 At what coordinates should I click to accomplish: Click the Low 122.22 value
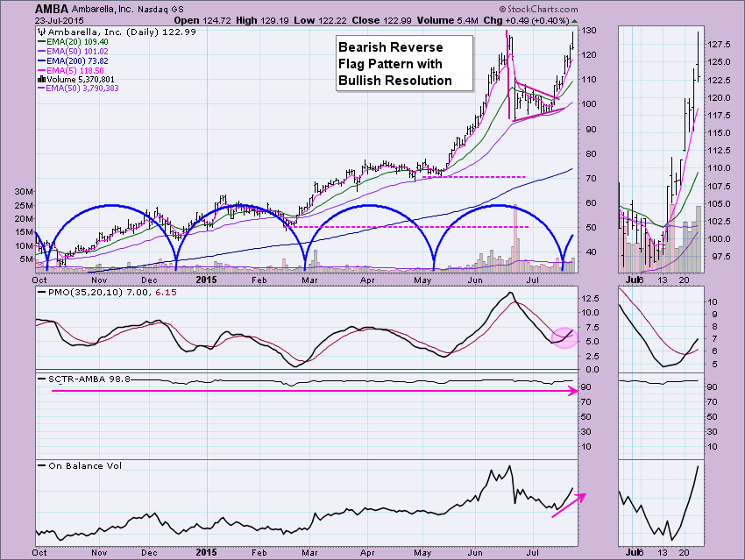pyautogui.click(x=320, y=20)
